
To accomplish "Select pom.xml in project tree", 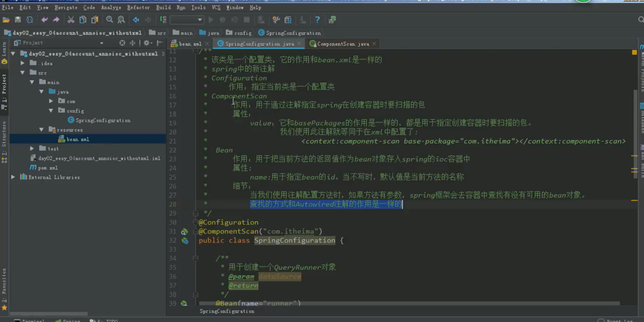I will click(48, 168).
